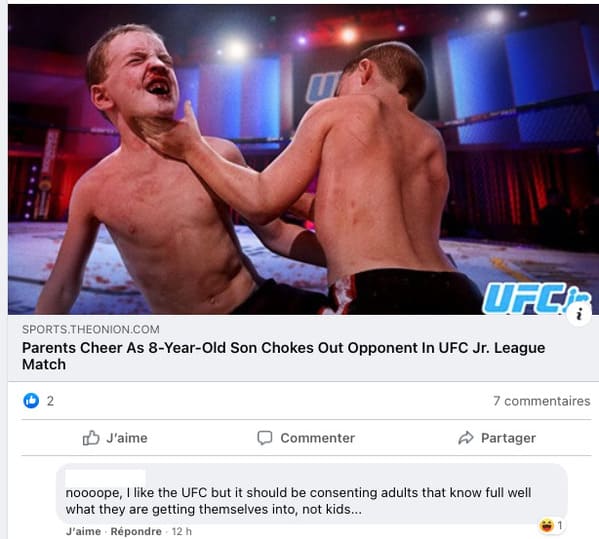Share the post using Partager
Screen dimensions: 599x539
pyautogui.click(x=497, y=438)
